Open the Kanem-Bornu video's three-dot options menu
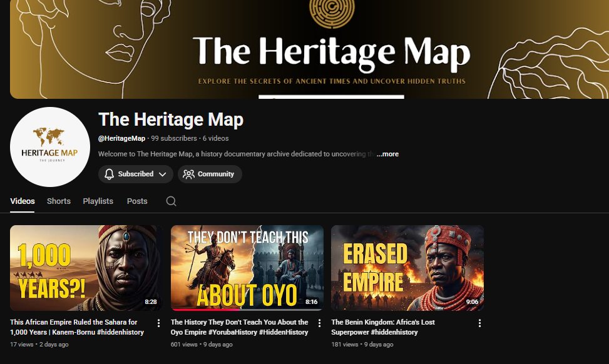This screenshot has width=609, height=364. (x=158, y=323)
